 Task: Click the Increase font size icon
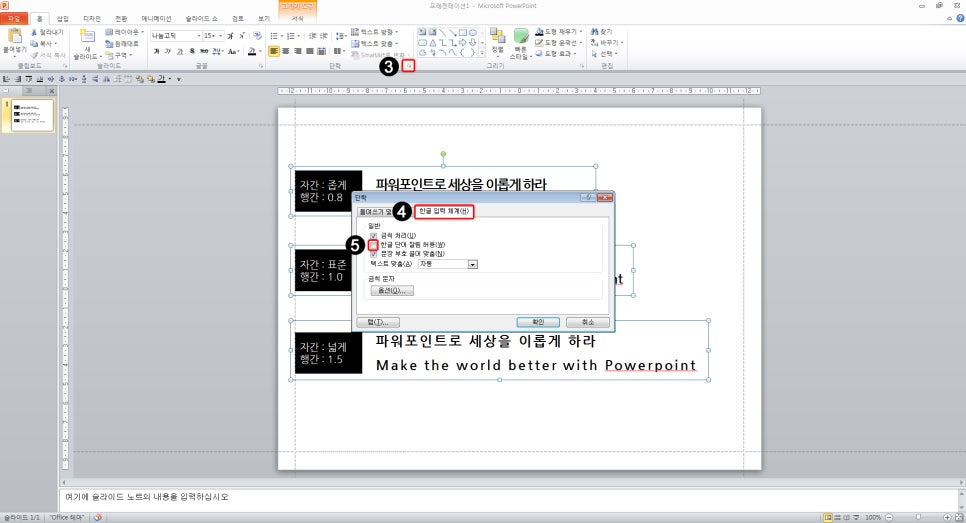click(230, 36)
